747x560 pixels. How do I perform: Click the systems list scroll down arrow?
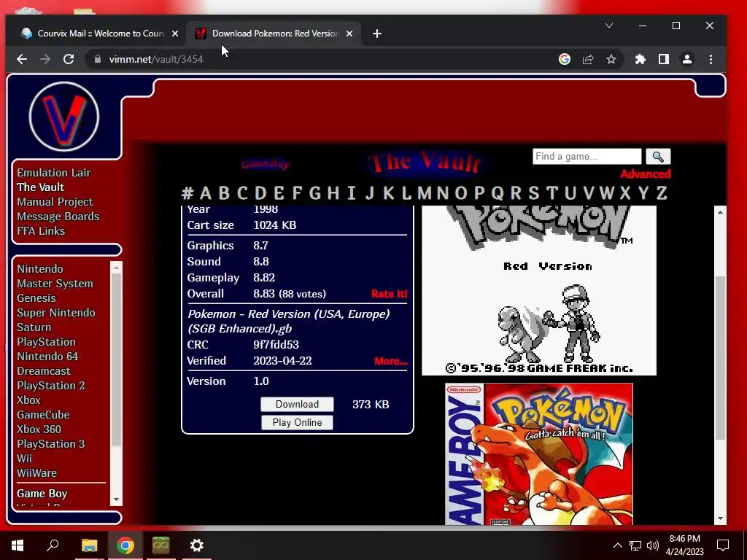coord(116,499)
